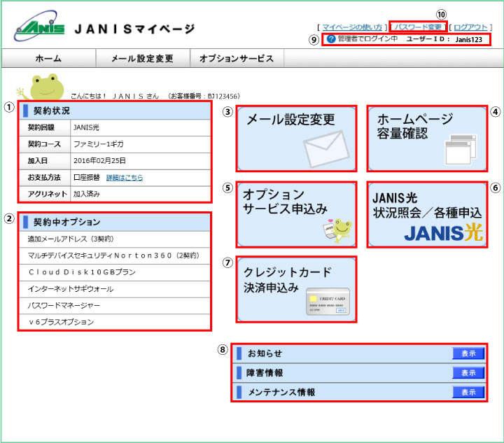Open 詳細はこちら payment details link
This screenshot has width=504, height=443.
[x=125, y=178]
